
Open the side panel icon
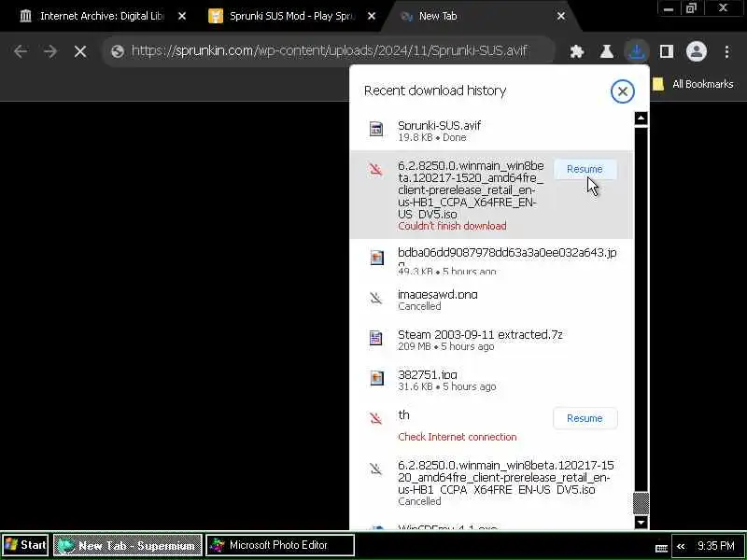click(x=667, y=51)
